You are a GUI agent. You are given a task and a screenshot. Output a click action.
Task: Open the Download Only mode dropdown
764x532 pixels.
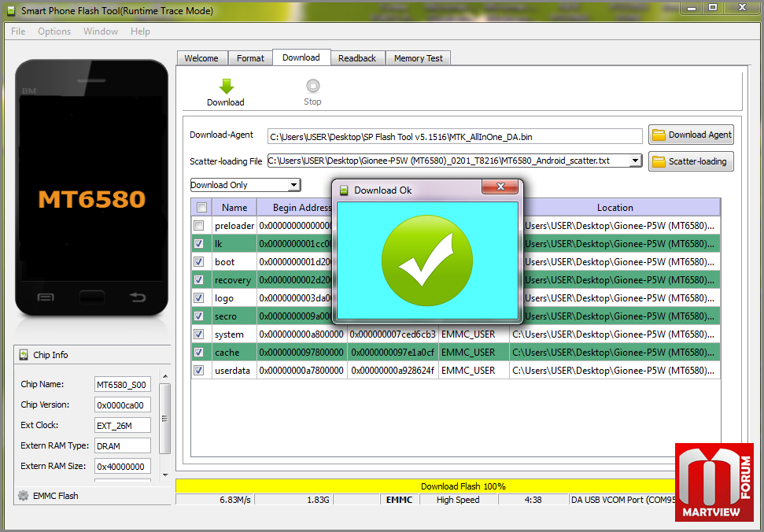point(293,185)
